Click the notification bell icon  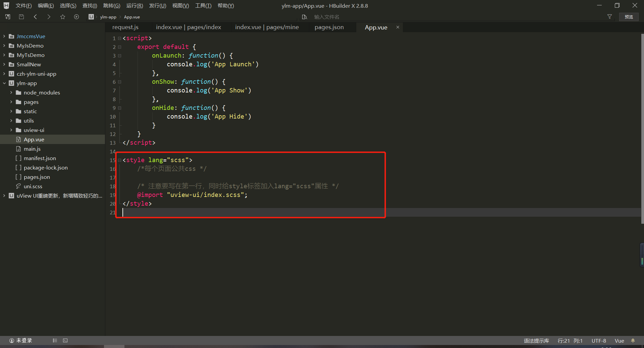coord(633,341)
